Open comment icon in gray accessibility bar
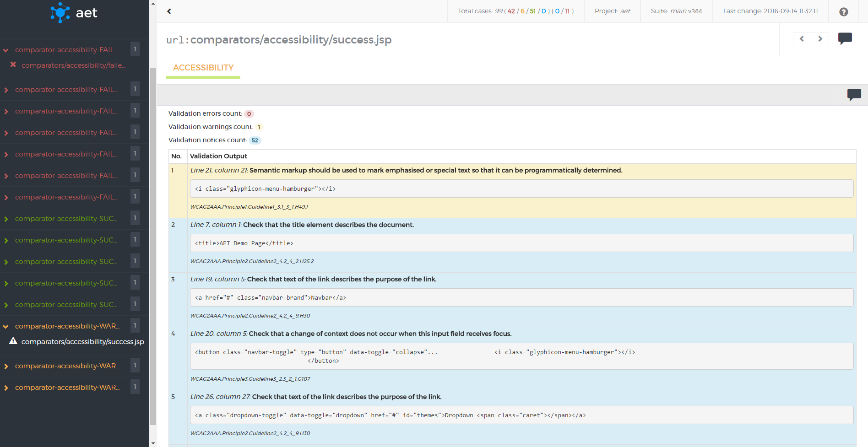 coord(854,95)
